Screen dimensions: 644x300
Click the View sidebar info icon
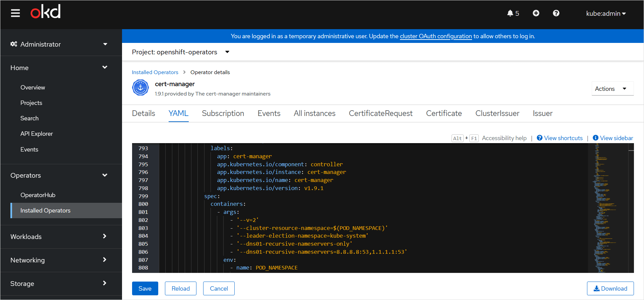(x=596, y=138)
